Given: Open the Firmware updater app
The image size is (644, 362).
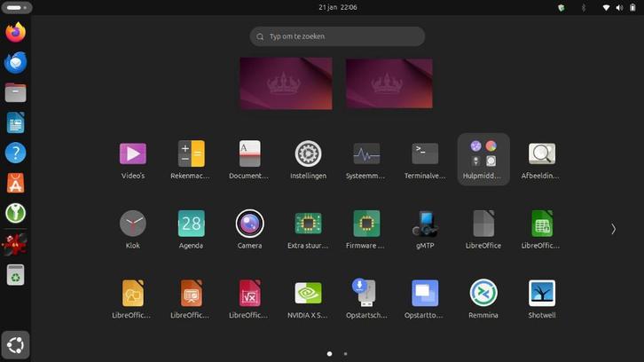Looking at the screenshot, I should 366,224.
